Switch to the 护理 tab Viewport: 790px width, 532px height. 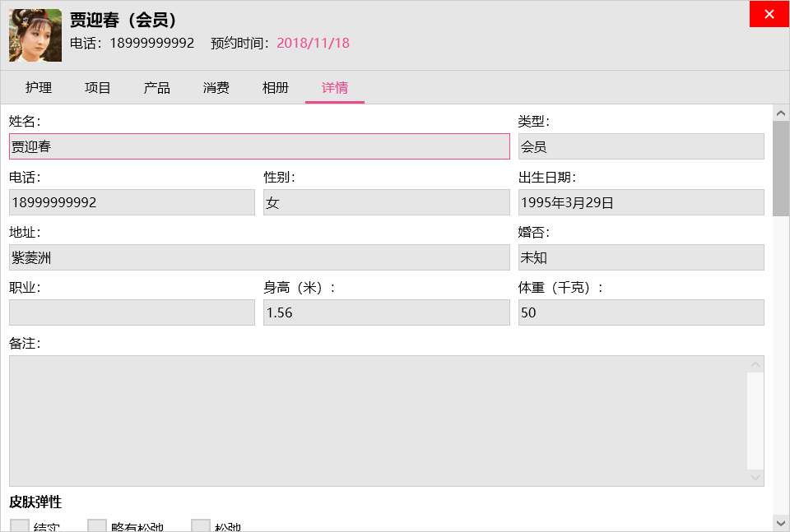coord(39,88)
